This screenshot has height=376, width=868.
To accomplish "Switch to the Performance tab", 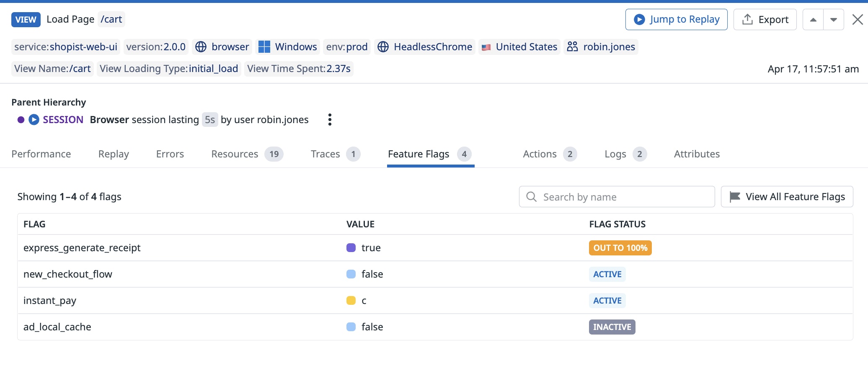I will pyautogui.click(x=41, y=154).
